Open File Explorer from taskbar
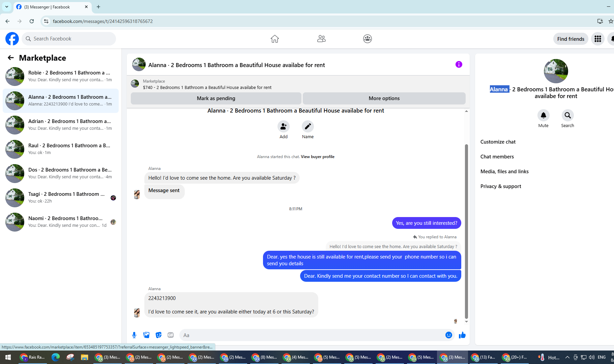Screen dimensions: 614x364 84,357
